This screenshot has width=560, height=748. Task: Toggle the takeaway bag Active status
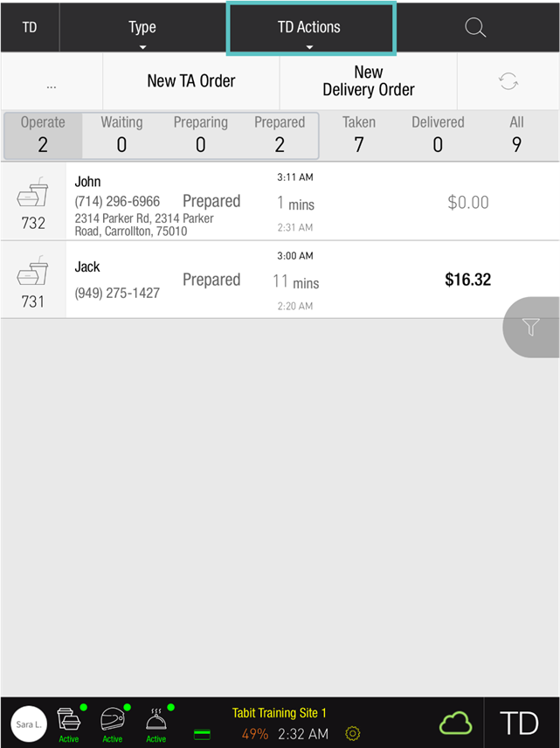pyautogui.click(x=69, y=724)
